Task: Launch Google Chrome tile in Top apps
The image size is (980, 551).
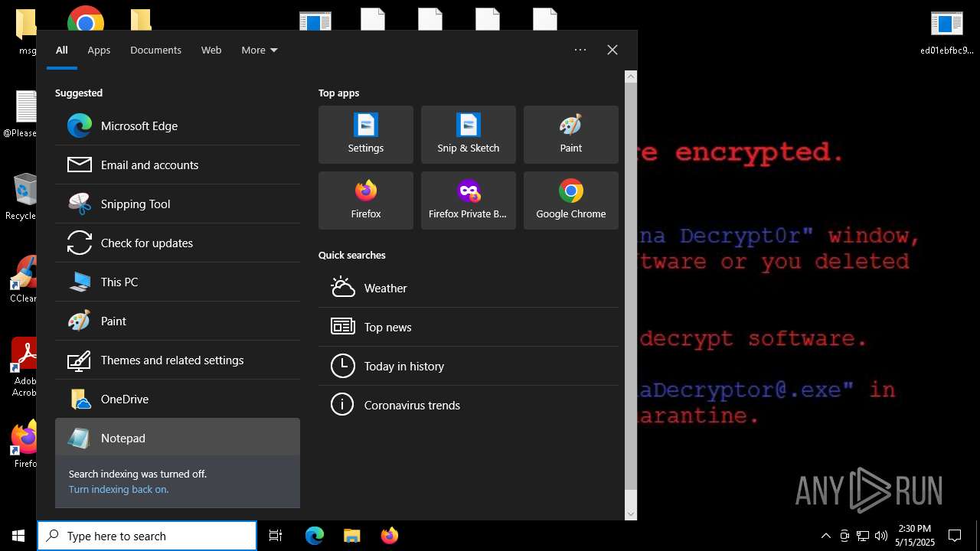Action: pyautogui.click(x=571, y=201)
